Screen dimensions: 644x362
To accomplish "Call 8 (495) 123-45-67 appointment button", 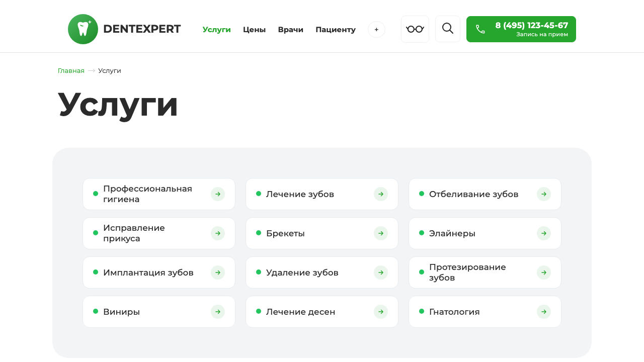I will (521, 29).
